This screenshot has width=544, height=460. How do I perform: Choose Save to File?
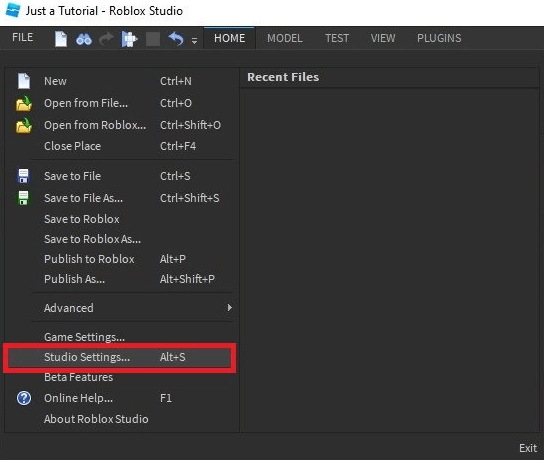pos(120,176)
